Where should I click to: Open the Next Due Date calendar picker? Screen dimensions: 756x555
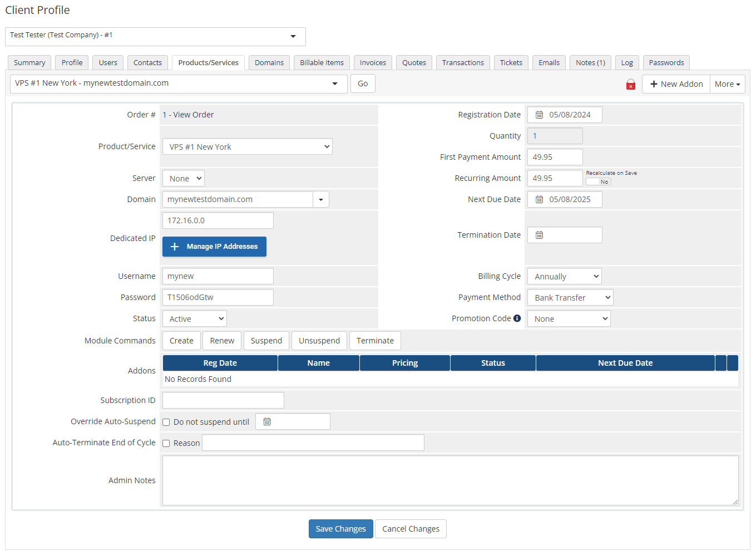click(538, 199)
